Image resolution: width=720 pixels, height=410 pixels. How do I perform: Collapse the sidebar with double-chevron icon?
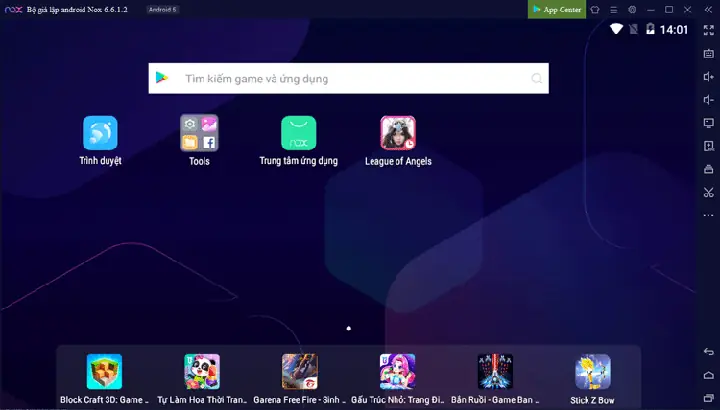(x=708, y=10)
